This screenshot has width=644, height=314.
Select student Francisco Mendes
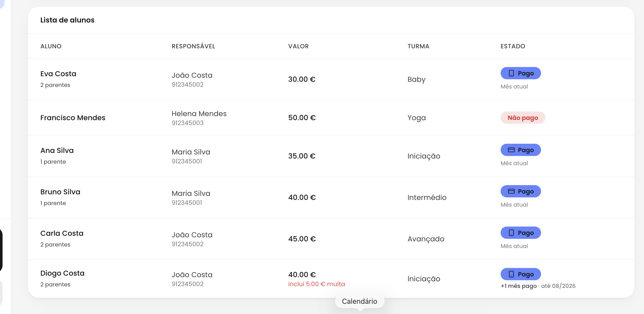(x=73, y=118)
